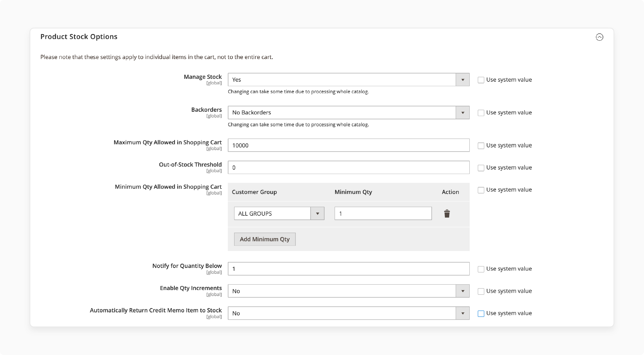Check Use system value for Maximum Qty Allowed
644x355 pixels.
point(481,145)
